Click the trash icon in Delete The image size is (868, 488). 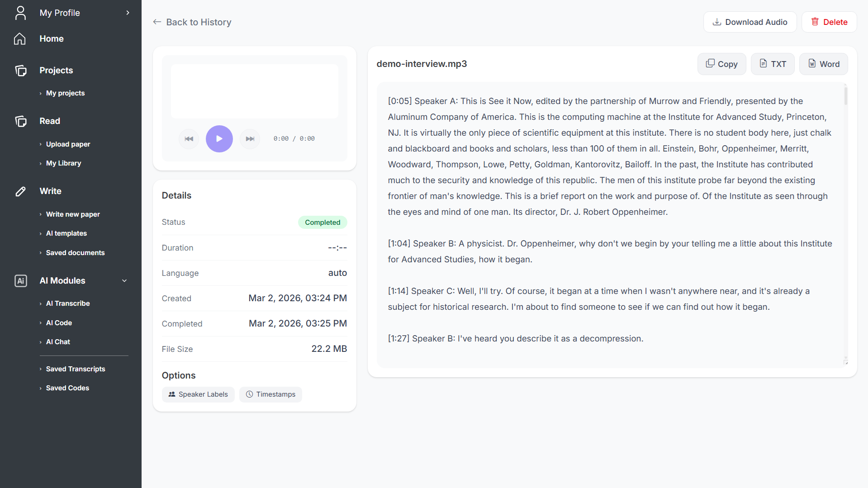tap(815, 22)
